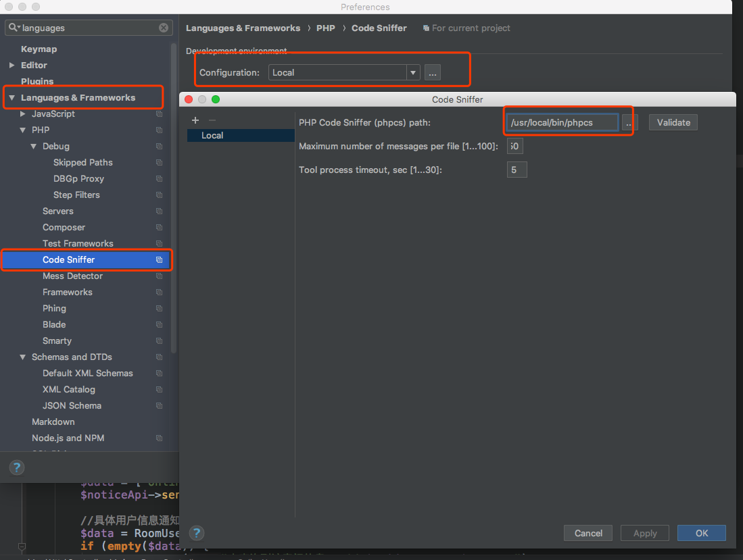Image resolution: width=743 pixels, height=560 pixels.
Task: Collapse the Debug tree node
Action: 34,147
